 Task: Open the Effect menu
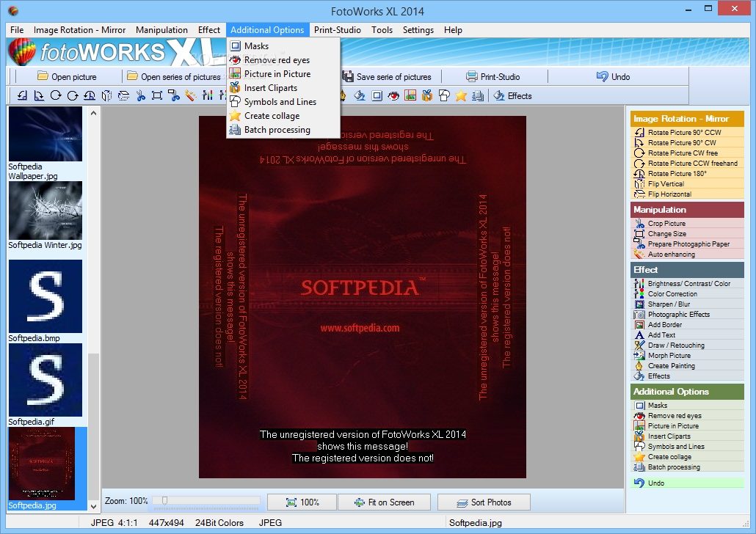click(x=208, y=30)
